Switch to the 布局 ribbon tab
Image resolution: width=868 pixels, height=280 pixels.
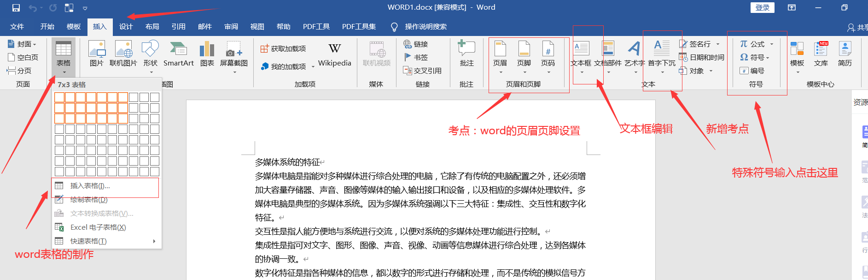point(152,27)
